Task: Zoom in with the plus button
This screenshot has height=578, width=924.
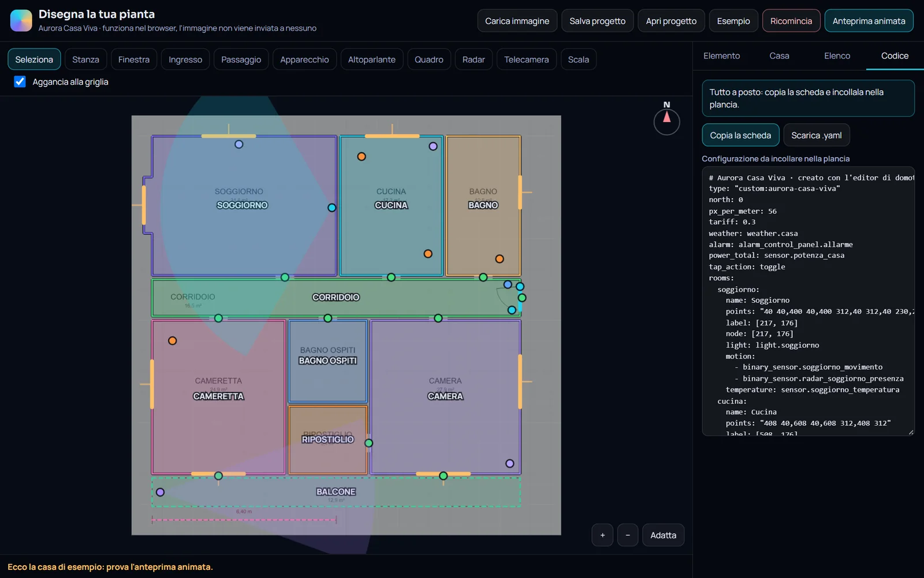Action: (602, 535)
